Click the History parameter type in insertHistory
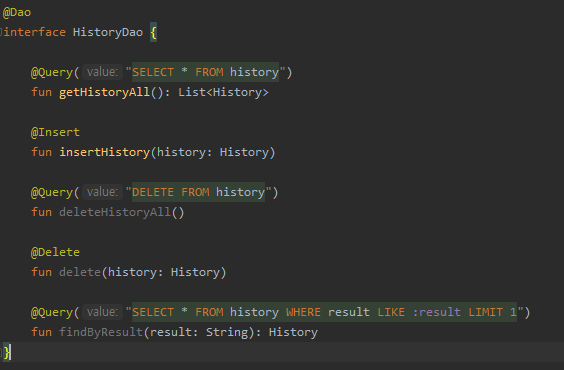 tap(244, 152)
